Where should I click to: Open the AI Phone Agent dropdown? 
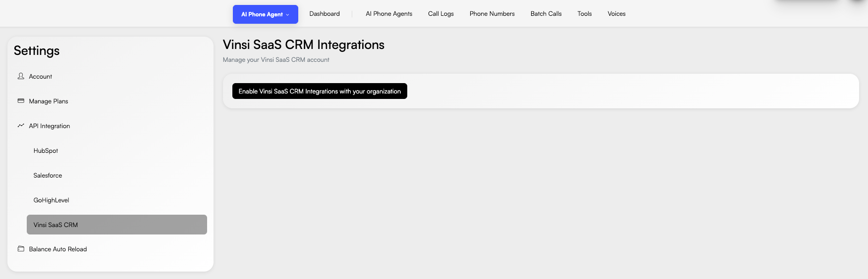coord(265,14)
